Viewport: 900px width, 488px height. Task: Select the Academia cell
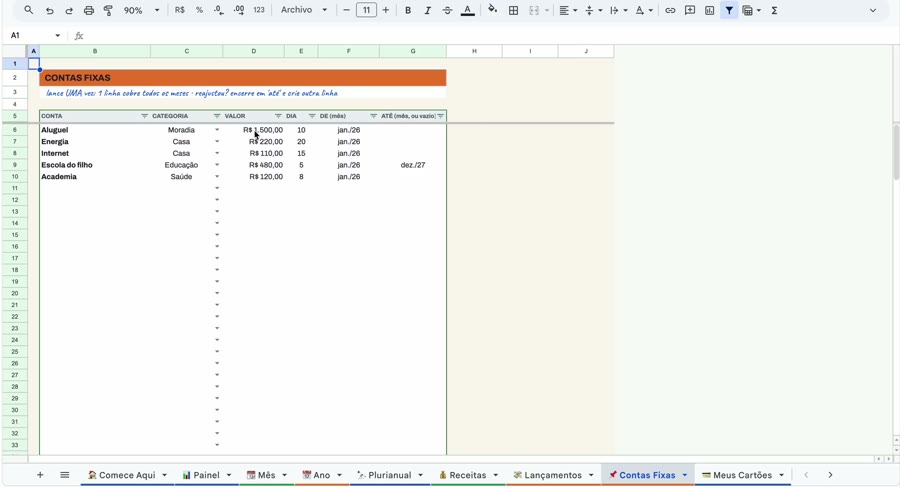pos(95,177)
